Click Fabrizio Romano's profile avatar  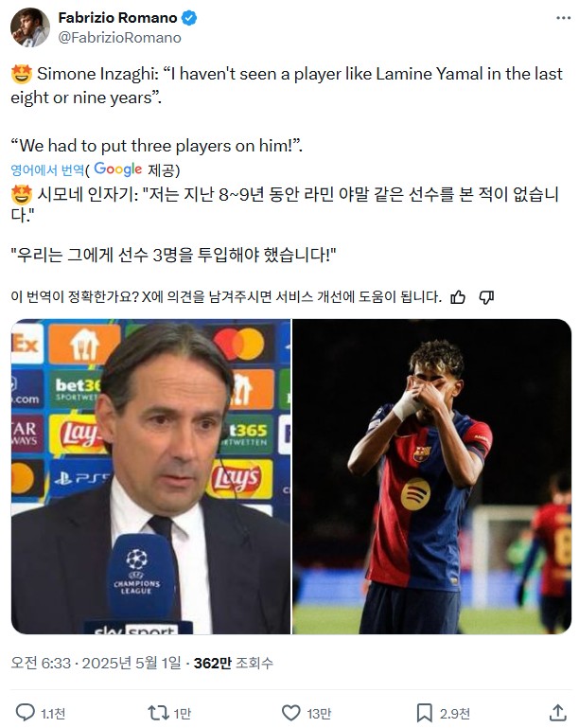point(29,27)
